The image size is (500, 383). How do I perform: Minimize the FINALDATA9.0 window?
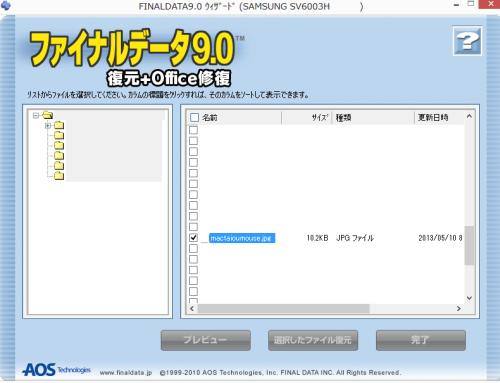pos(457,5)
